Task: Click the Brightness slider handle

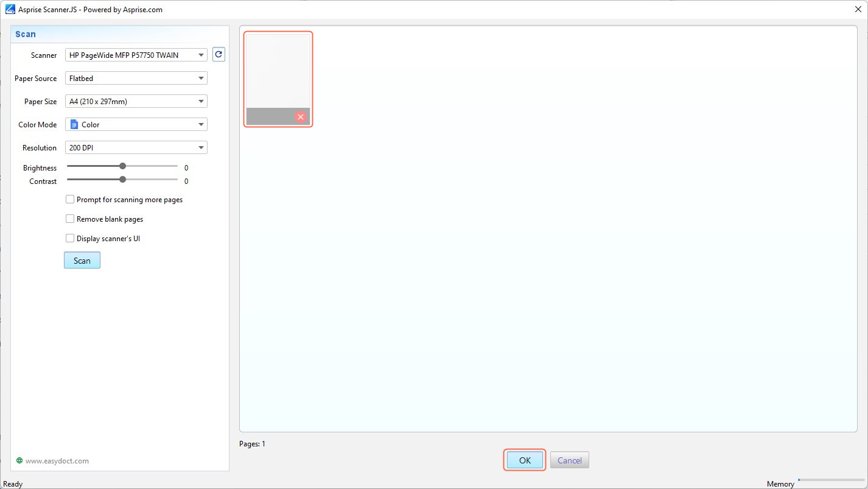Action: click(123, 166)
